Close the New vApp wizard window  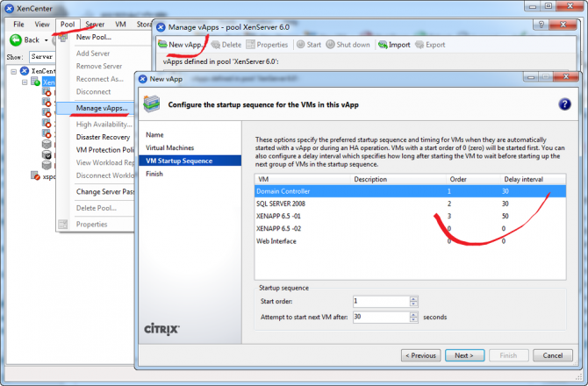(x=566, y=76)
